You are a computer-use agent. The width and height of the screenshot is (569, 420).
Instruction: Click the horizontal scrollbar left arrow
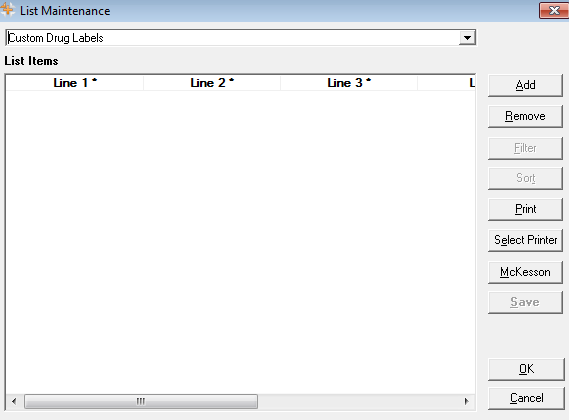[x=14, y=401]
